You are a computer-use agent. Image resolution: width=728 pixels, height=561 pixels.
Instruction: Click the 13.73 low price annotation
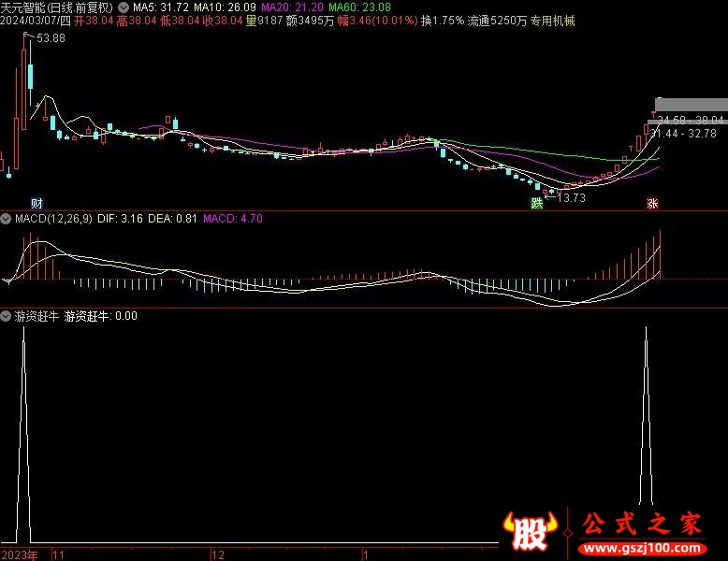pos(572,197)
